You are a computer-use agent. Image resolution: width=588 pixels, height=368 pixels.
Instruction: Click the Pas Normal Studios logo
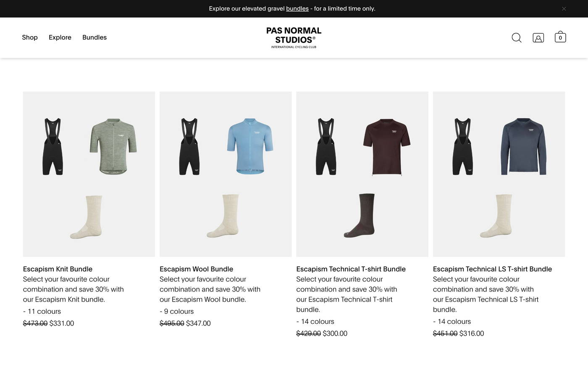point(294,37)
